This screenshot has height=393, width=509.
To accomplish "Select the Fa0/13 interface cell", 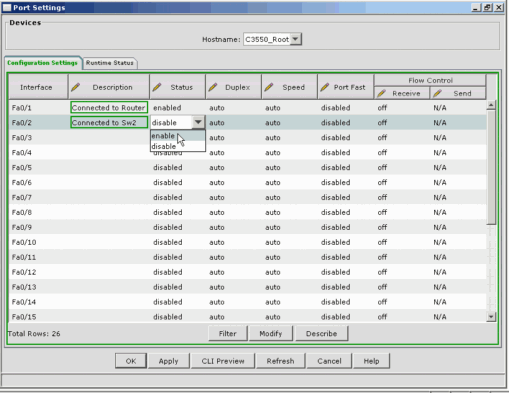I will tap(38, 287).
